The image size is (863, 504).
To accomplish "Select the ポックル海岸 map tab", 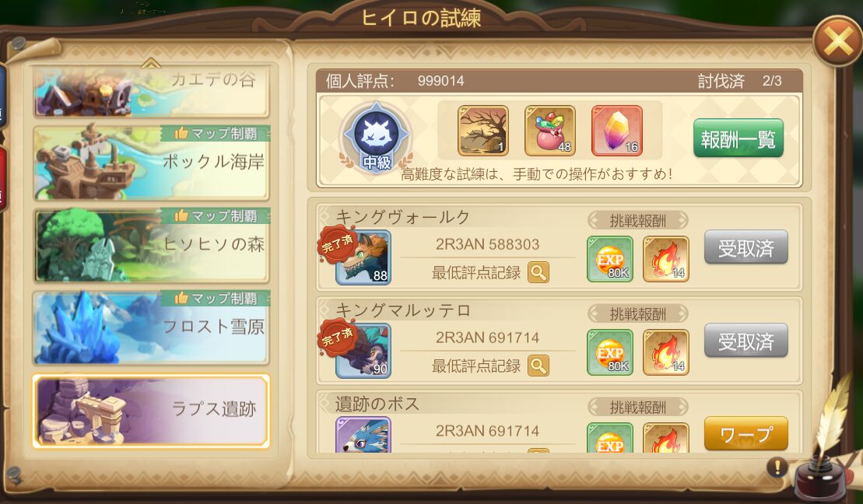I will click(x=151, y=163).
